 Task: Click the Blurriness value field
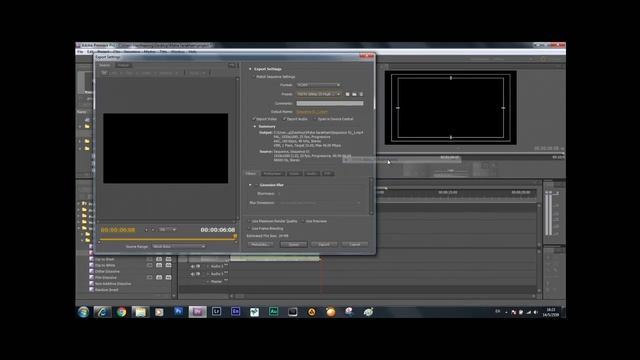[x=279, y=194]
